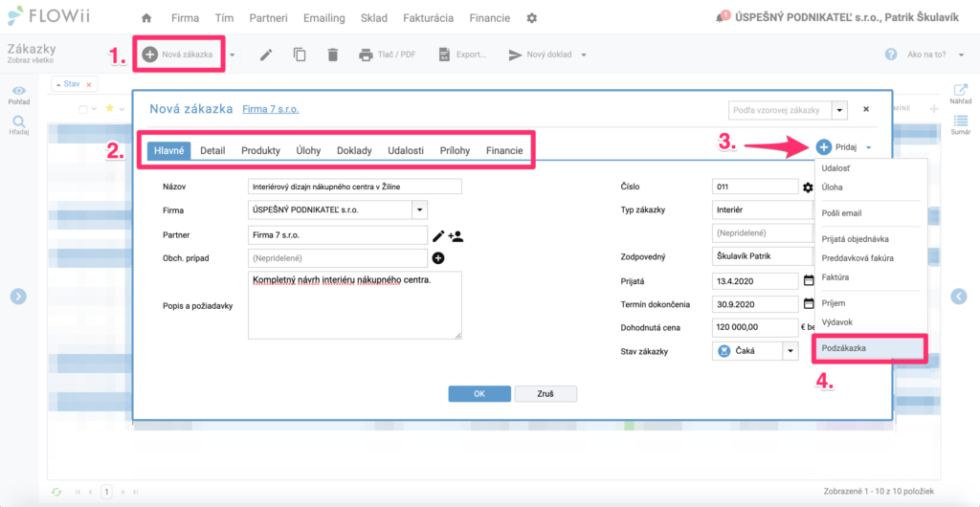
Task: Open the Ako na to help icon
Action: point(891,55)
